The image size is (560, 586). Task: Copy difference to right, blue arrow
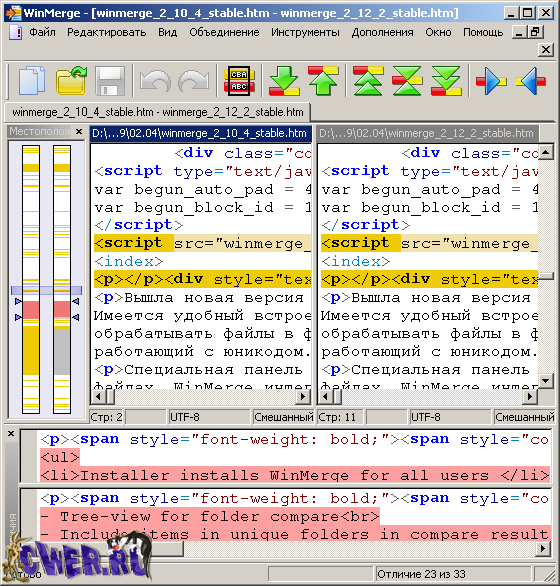point(491,80)
